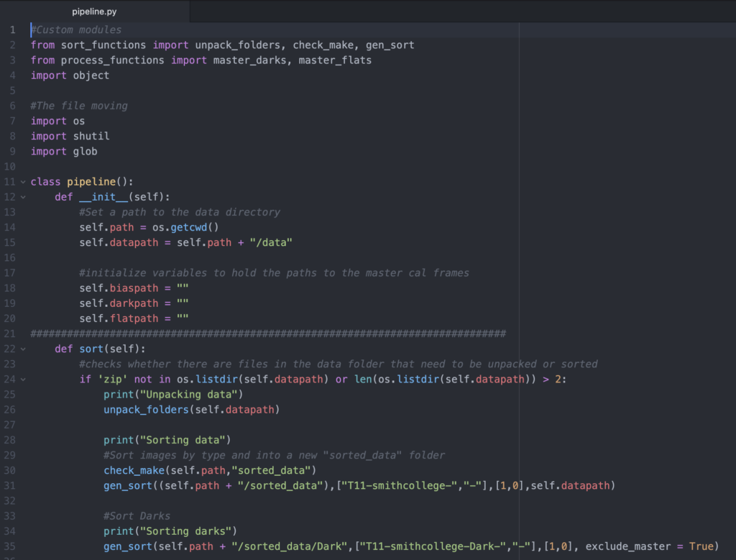Screen dimensions: 736x560
Task: Click print("Sorting darks") line
Action: coord(170,531)
